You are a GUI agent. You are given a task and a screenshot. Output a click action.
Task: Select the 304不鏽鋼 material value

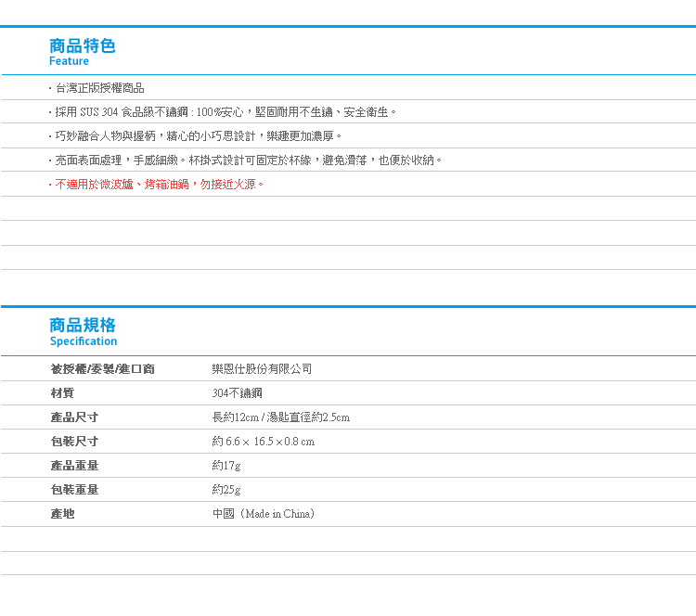237,393
